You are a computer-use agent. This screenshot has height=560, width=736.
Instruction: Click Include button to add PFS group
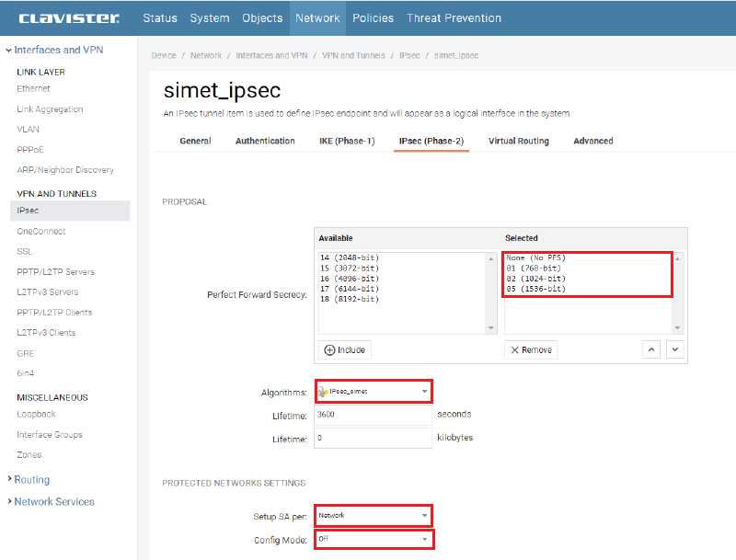(x=345, y=349)
